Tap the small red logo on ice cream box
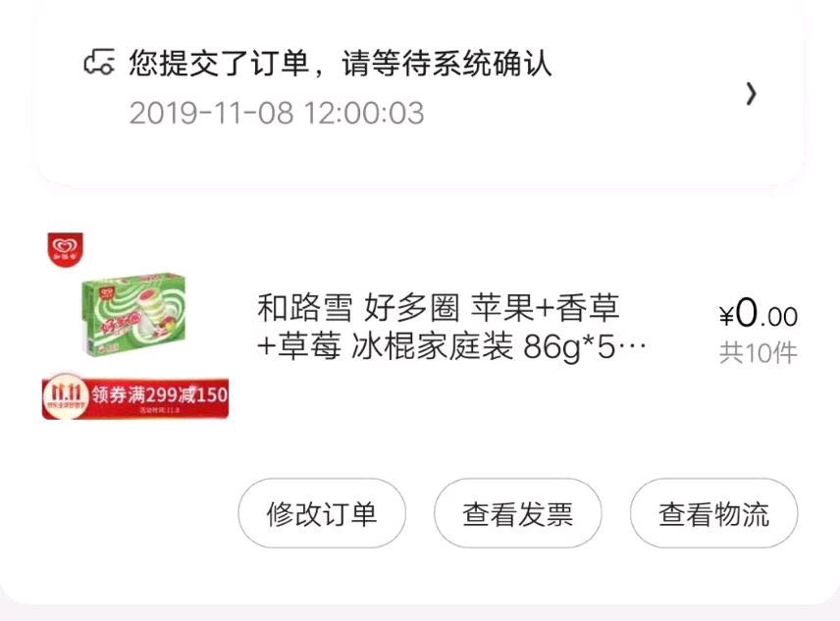 [108, 292]
